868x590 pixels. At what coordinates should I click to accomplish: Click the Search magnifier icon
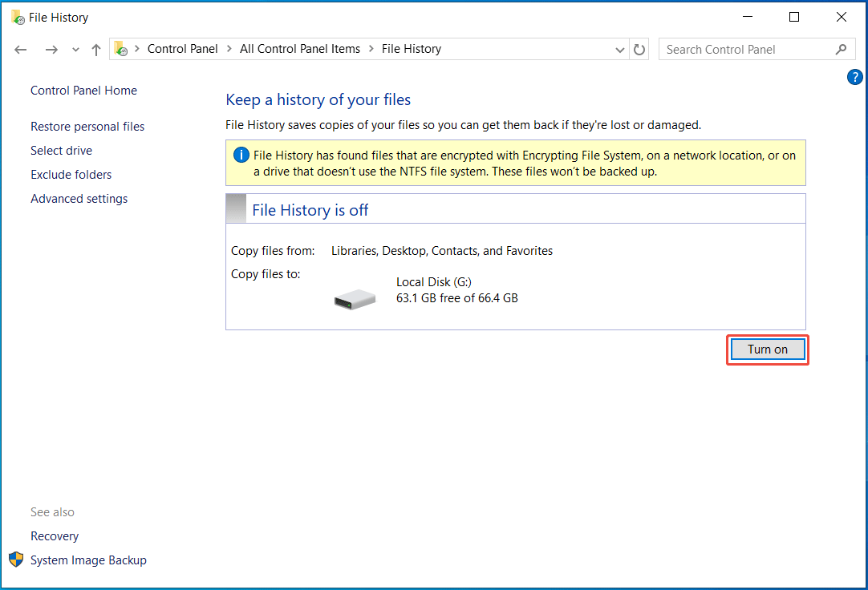point(841,49)
